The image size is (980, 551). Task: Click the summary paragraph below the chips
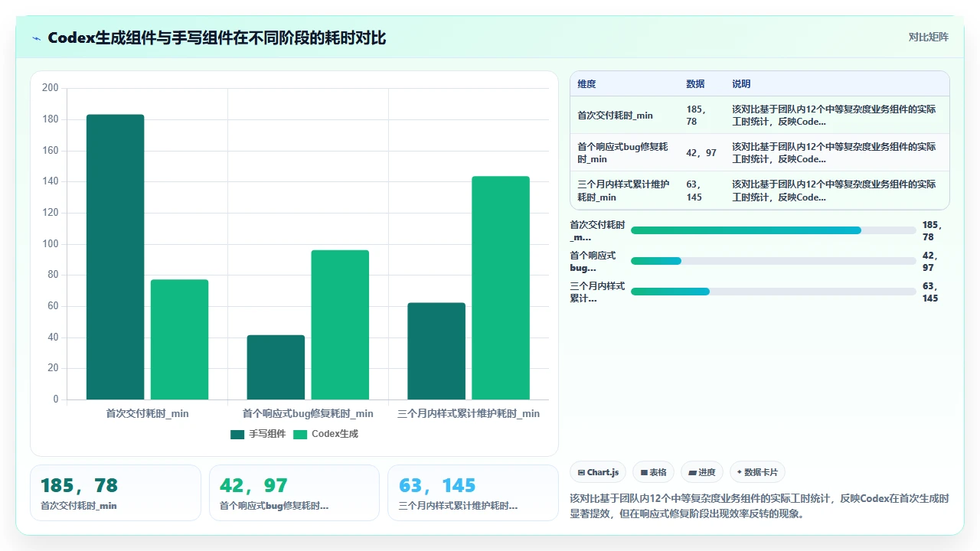point(759,506)
